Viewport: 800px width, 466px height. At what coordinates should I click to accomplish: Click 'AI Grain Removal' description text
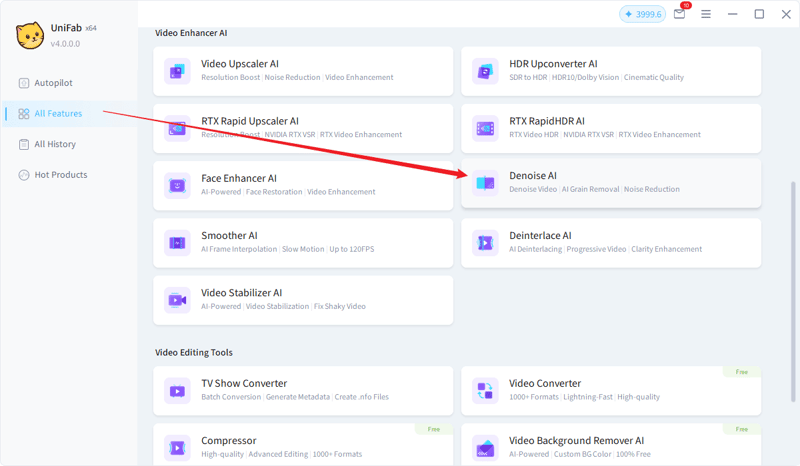pyautogui.click(x=590, y=189)
